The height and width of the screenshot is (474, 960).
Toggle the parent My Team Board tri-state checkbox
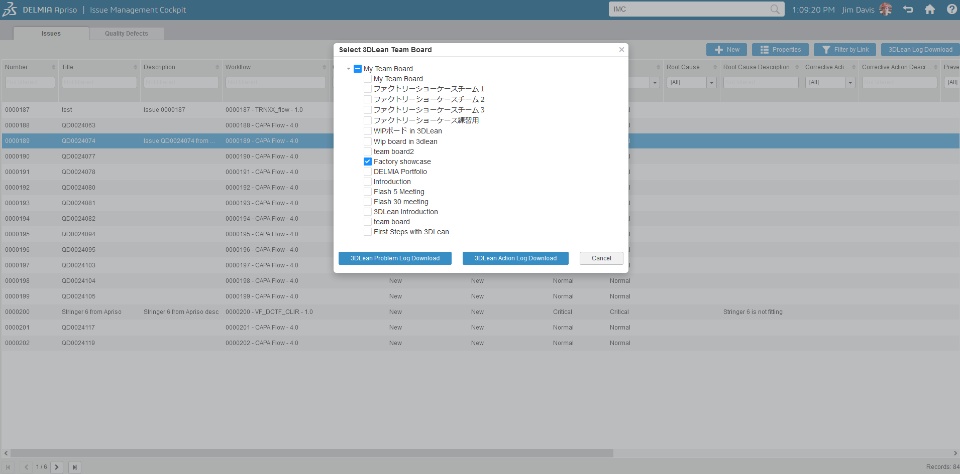tap(358, 69)
